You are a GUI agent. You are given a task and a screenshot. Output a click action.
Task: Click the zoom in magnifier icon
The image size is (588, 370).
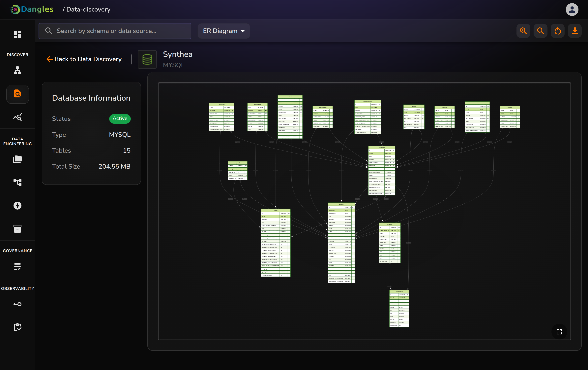point(523,31)
